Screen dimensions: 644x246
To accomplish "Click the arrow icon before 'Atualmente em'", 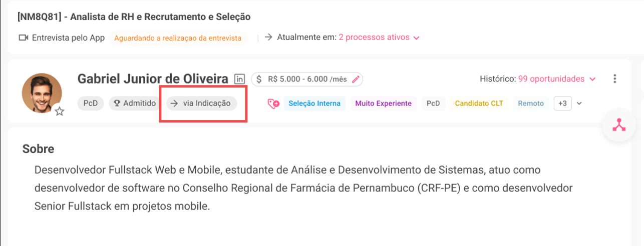I will coord(268,37).
